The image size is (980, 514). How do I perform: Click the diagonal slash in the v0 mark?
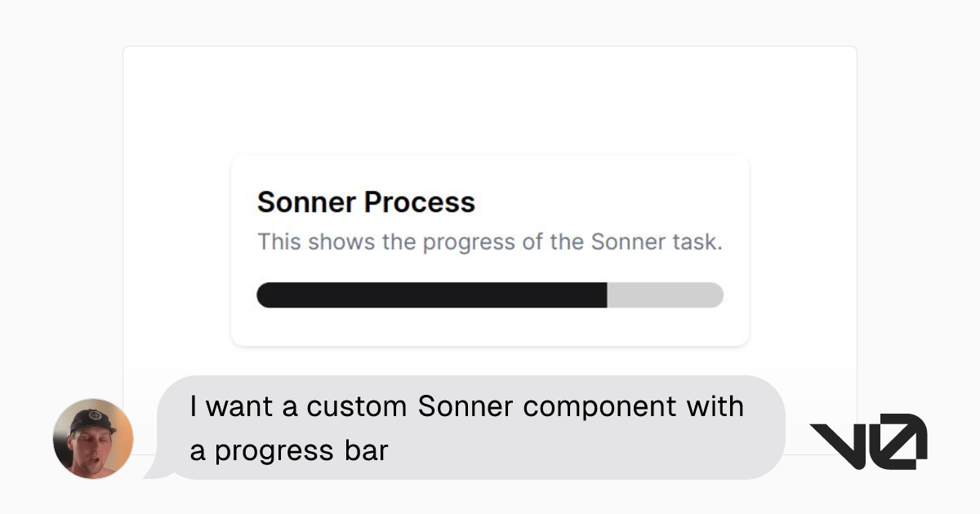[x=898, y=439]
